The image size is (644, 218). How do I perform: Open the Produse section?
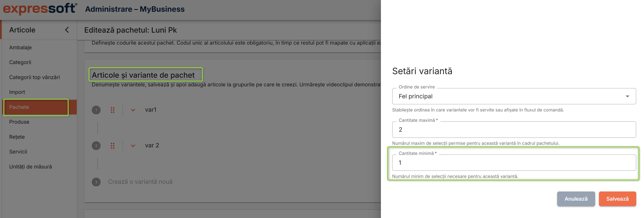[x=19, y=122]
